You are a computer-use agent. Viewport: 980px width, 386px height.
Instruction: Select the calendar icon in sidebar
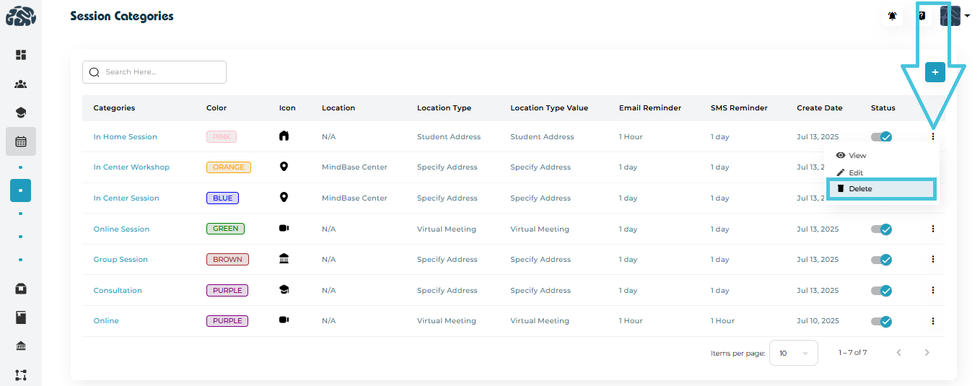[21, 142]
